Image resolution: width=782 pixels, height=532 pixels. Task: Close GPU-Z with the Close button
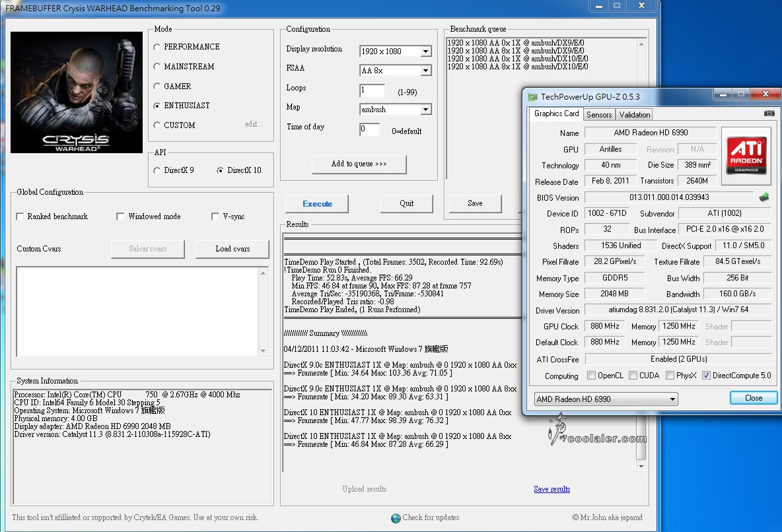[x=753, y=398]
